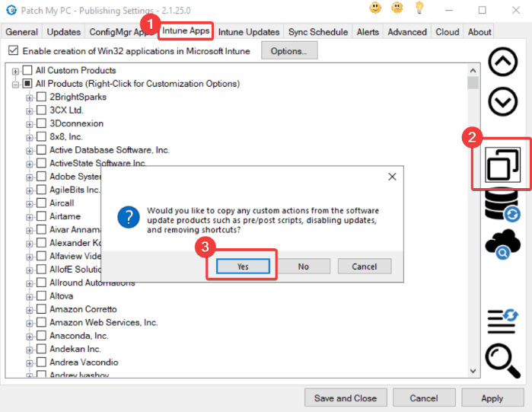Expand the 2BrightSparks tree node
The image size is (532, 412).
30,97
